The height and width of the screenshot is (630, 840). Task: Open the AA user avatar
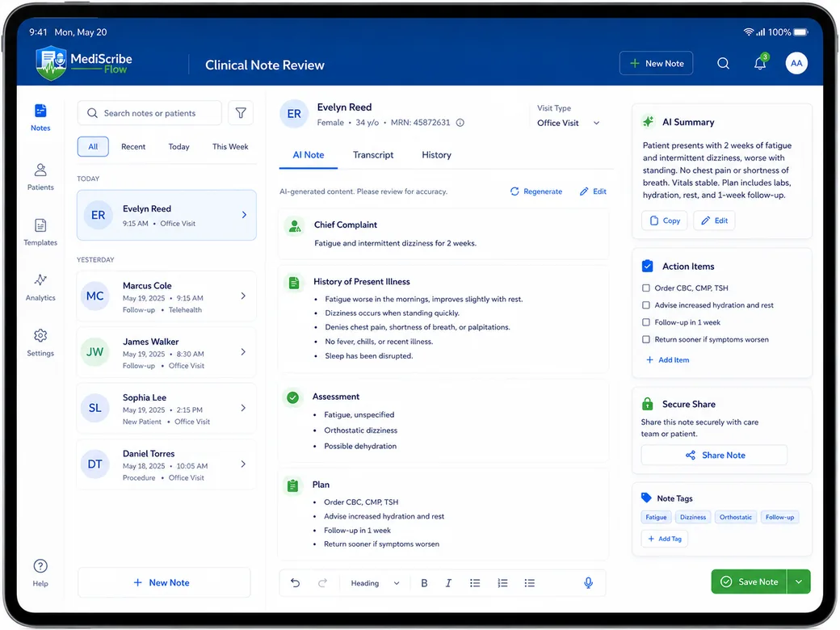[x=796, y=63]
